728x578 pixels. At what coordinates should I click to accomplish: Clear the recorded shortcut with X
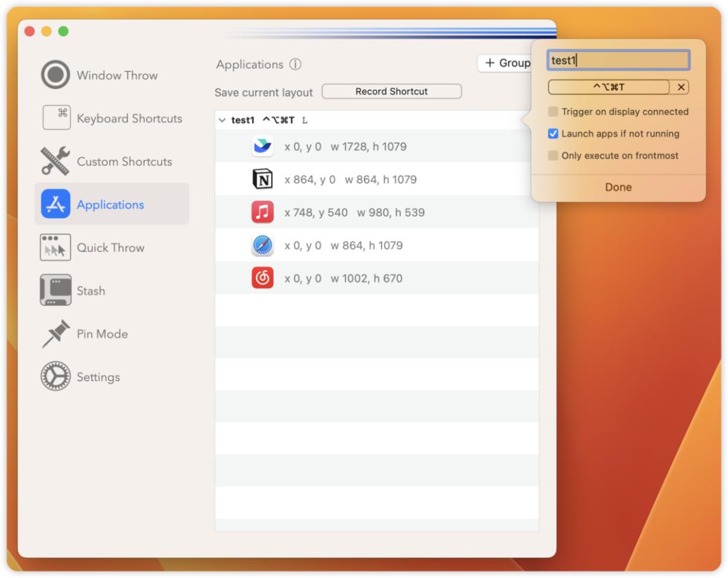681,87
